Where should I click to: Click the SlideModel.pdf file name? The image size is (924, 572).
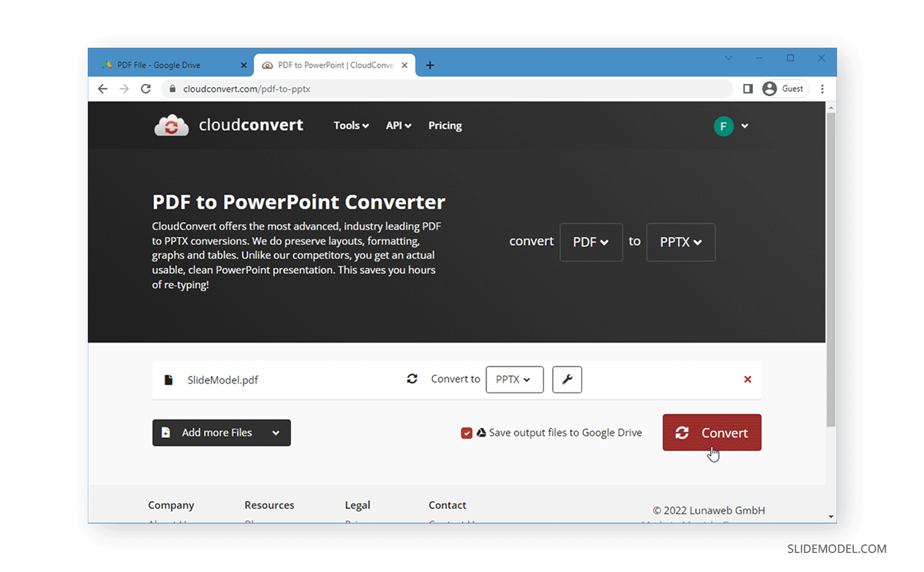[223, 380]
